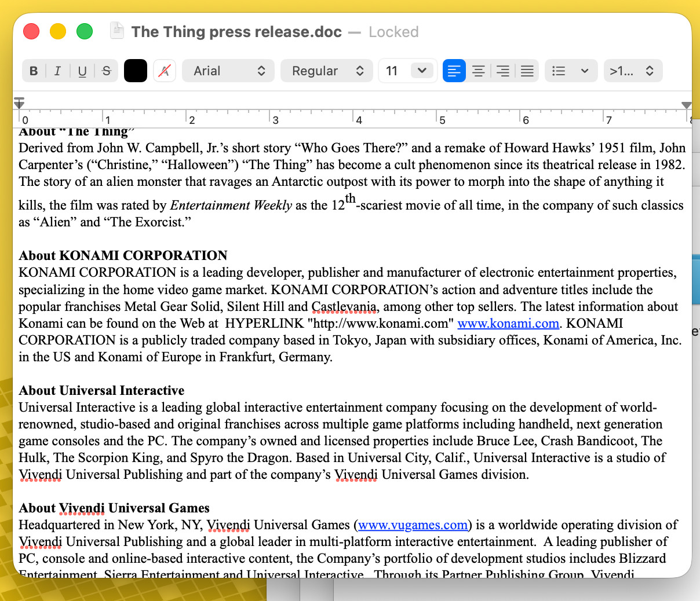
Task: Open the www.konami.com link
Action: coord(508,323)
